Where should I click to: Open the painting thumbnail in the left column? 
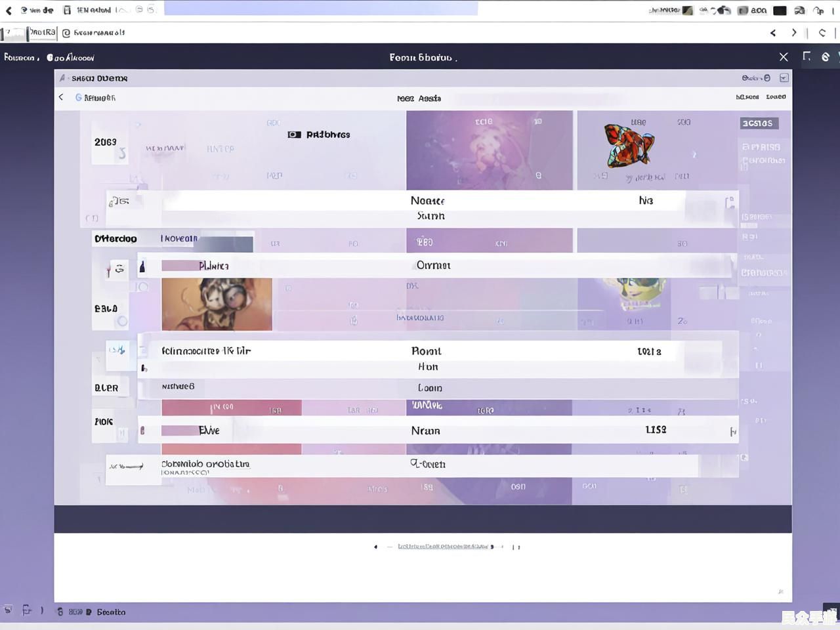point(217,304)
